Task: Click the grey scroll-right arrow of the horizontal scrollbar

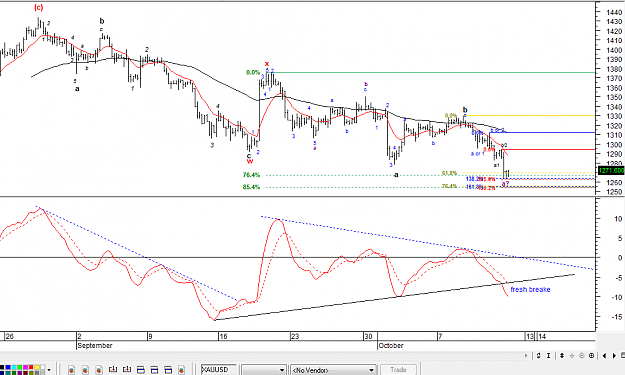Action: tap(526, 355)
